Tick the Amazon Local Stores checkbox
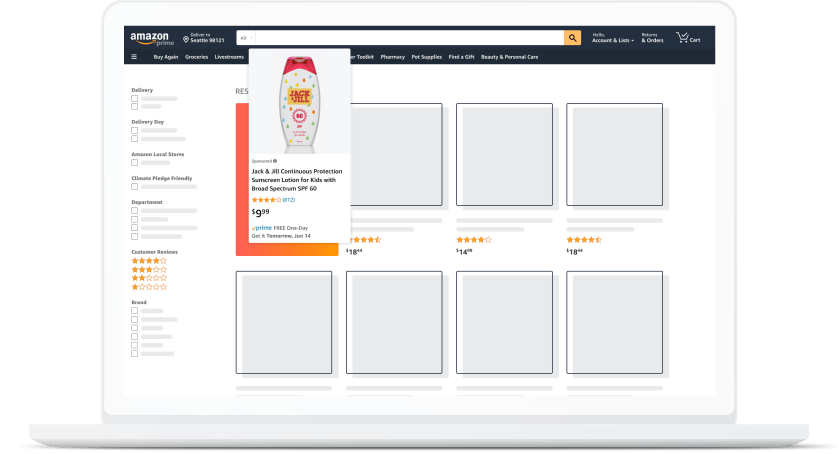 [x=134, y=163]
